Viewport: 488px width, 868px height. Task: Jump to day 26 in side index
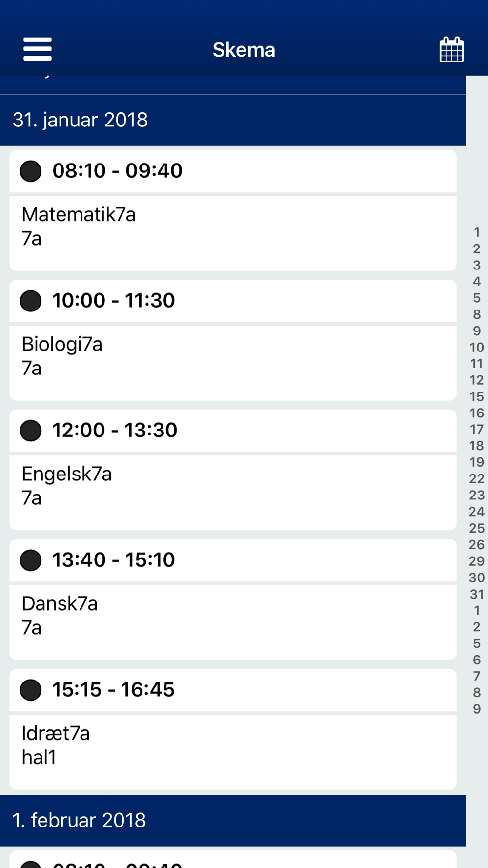pyautogui.click(x=477, y=545)
